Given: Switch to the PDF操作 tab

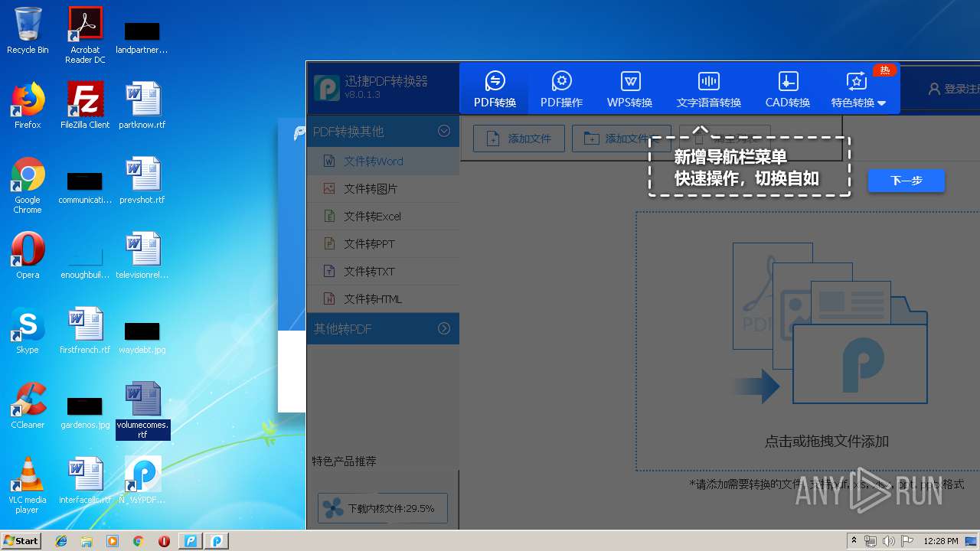Looking at the screenshot, I should click(561, 89).
